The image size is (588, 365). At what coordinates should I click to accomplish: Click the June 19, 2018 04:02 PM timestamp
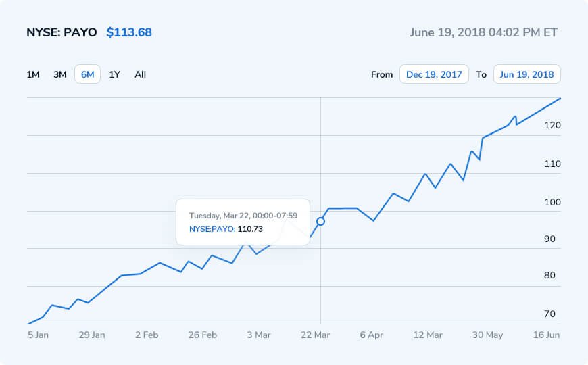click(x=484, y=32)
